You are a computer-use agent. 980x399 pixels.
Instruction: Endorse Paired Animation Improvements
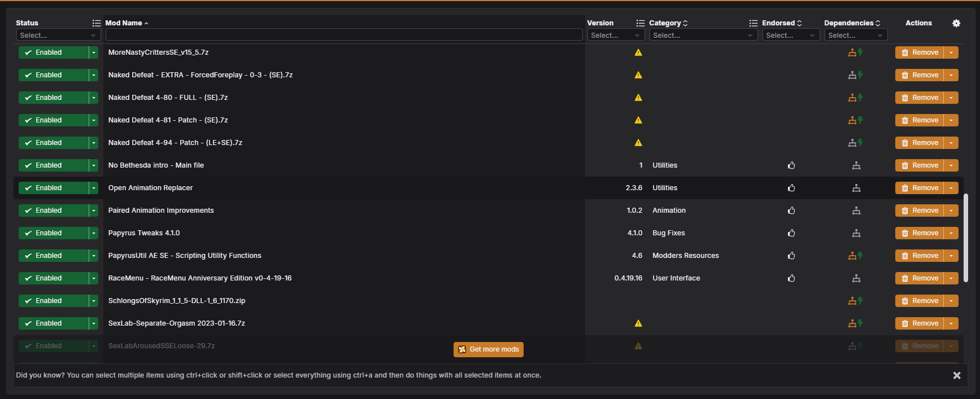(791, 211)
